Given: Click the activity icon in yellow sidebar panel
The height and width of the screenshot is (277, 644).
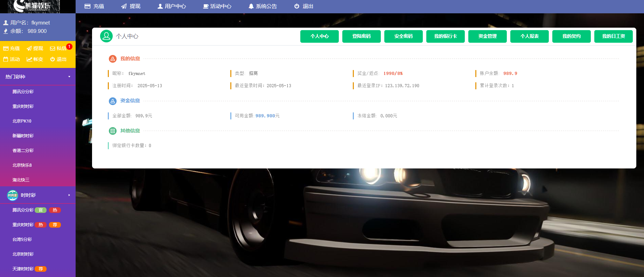Looking at the screenshot, I should coord(6,59).
